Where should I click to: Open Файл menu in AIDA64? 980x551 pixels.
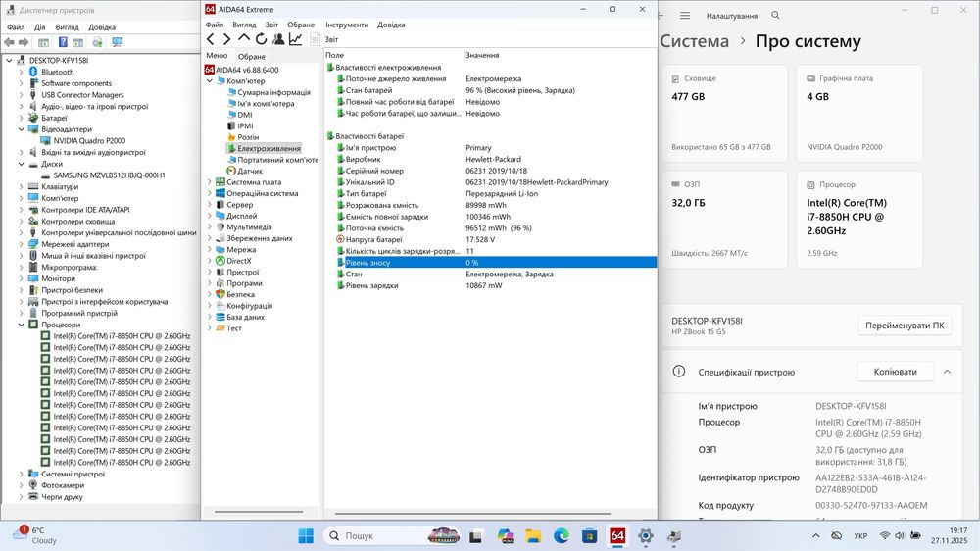coord(215,25)
